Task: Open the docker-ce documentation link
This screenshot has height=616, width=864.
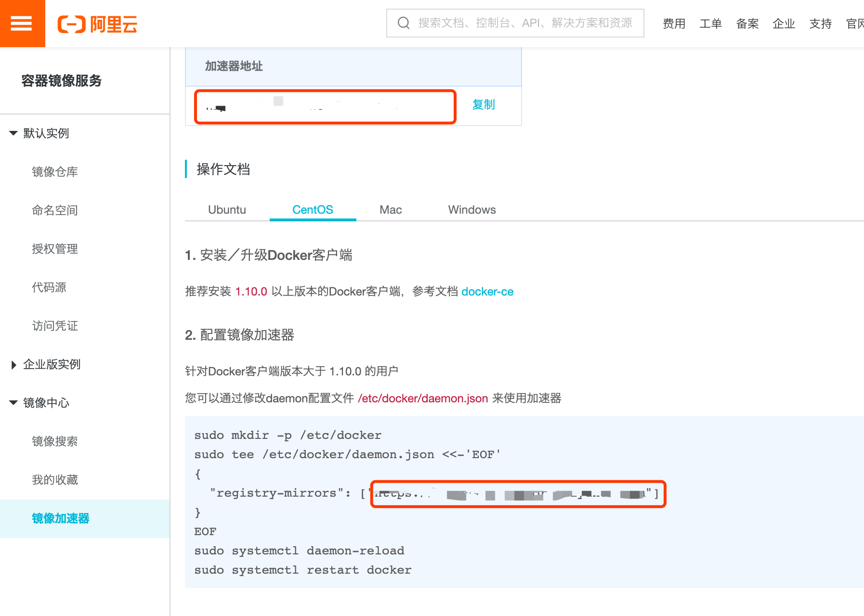Action: 487,291
